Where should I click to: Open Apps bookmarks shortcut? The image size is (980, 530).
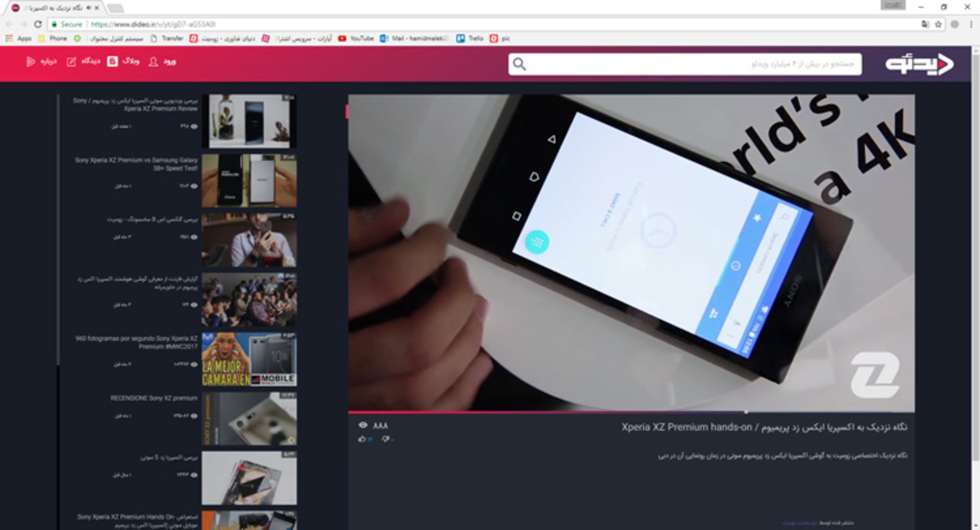(18, 38)
